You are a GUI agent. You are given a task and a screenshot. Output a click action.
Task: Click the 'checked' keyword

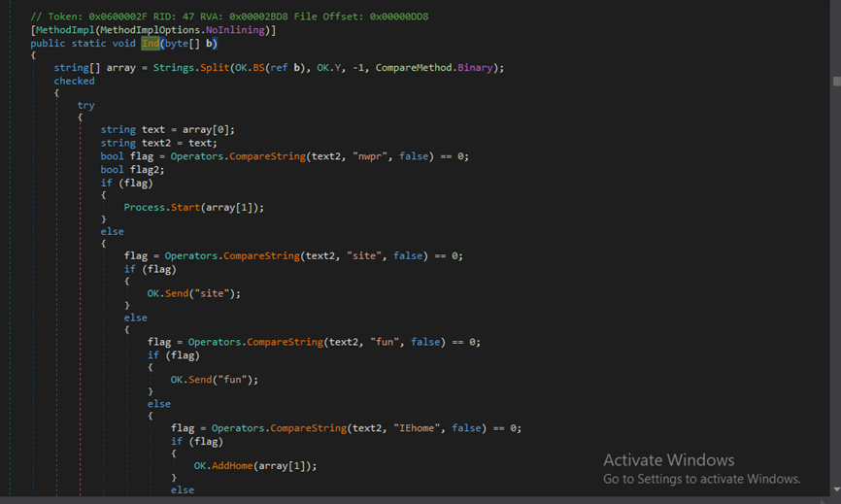pos(74,81)
